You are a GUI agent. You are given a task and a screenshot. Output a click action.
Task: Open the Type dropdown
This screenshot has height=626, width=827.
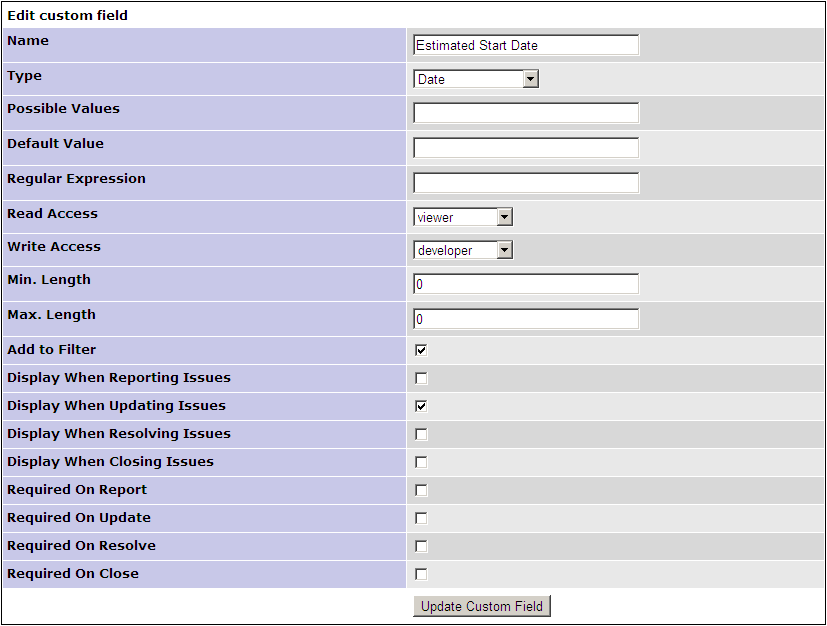pos(475,79)
